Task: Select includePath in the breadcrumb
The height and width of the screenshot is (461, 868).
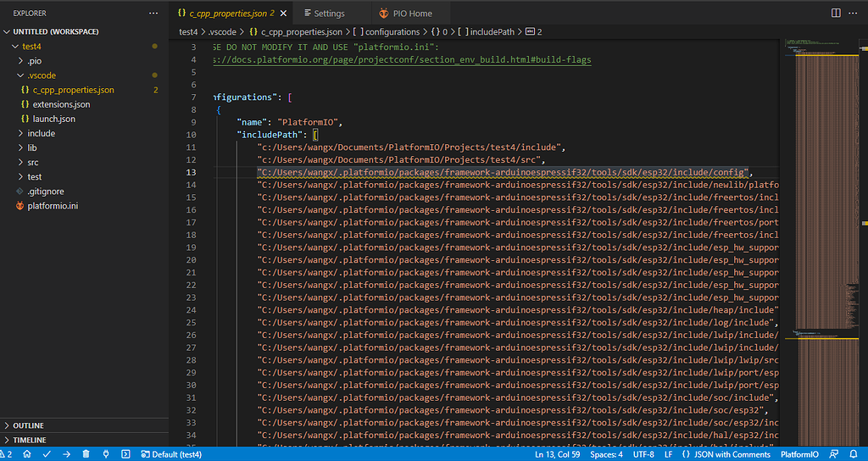Action: click(x=486, y=32)
